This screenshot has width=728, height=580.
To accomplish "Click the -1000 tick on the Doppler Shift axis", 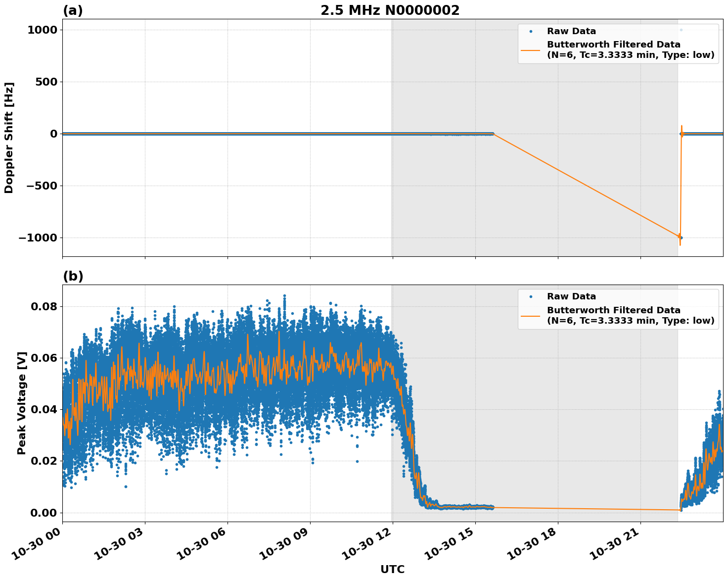I will (x=37, y=238).
